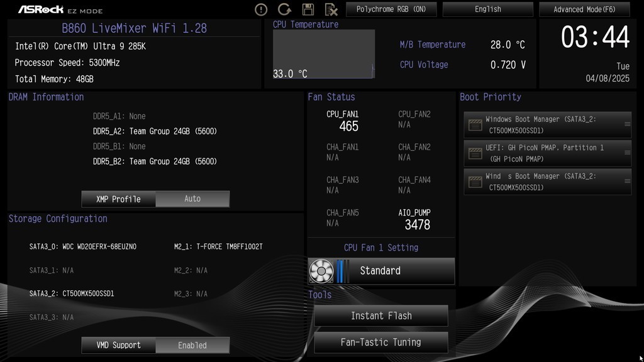Click the XMP Profile label
The image size is (644, 362).
(x=118, y=199)
